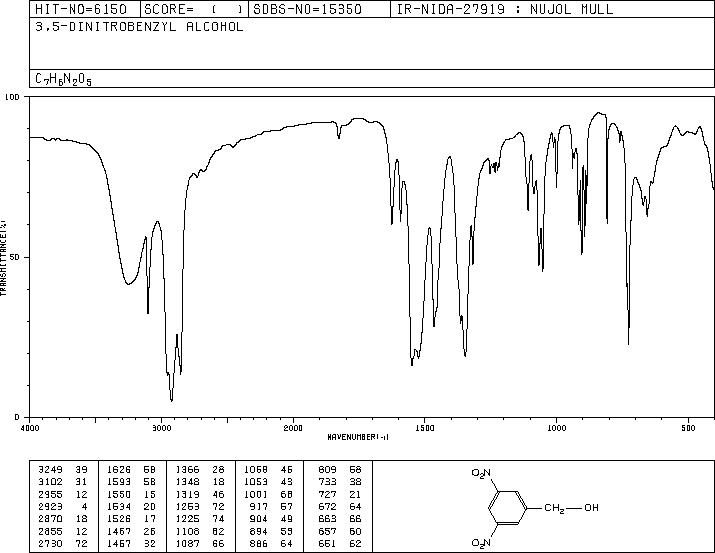
Task: Click the 733 peak table entry
Action: tap(340, 481)
